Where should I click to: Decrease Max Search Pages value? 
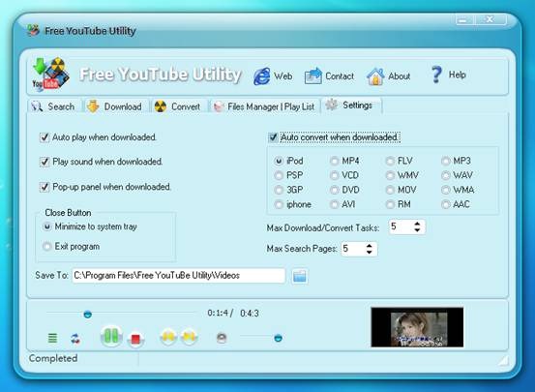pyautogui.click(x=369, y=252)
